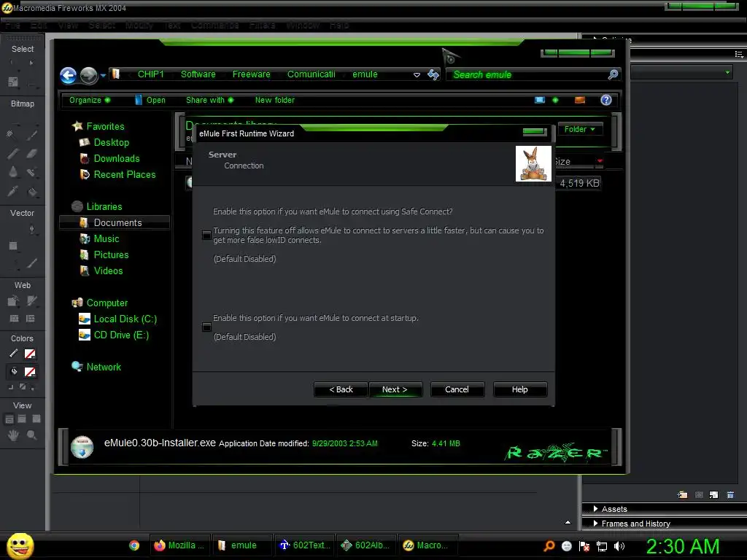Click the Chrome icon in the taskbar
The height and width of the screenshot is (560, 747).
tap(134, 545)
